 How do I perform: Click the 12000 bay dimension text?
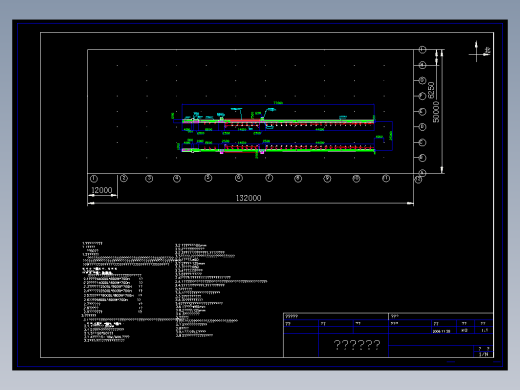pyautogui.click(x=102, y=190)
